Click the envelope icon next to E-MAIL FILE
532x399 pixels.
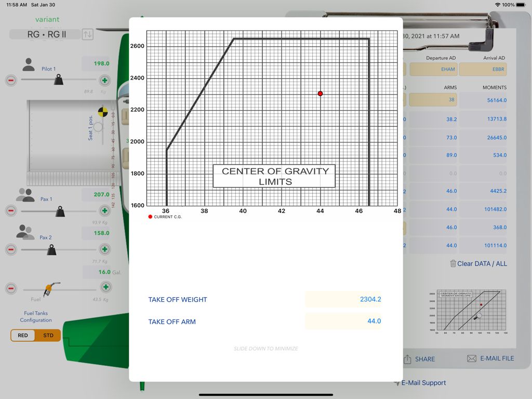[x=471, y=358]
